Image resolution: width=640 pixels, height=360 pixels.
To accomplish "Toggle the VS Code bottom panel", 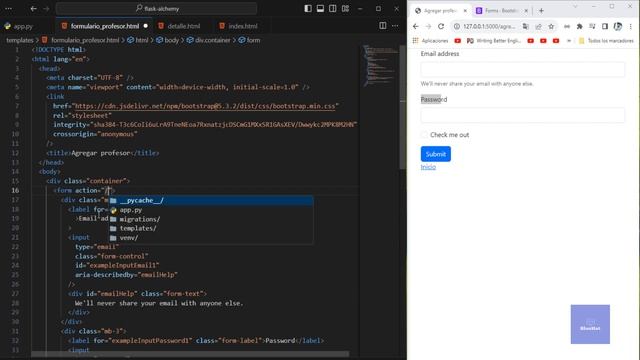I will (x=320, y=9).
